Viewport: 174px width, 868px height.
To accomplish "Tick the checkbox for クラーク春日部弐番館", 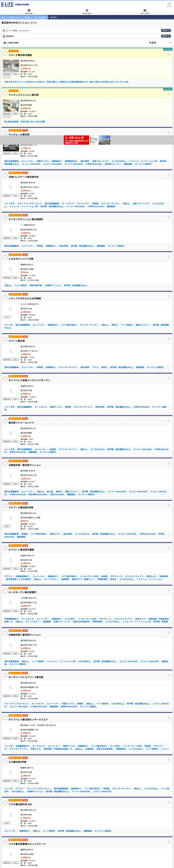I will pos(5,53).
